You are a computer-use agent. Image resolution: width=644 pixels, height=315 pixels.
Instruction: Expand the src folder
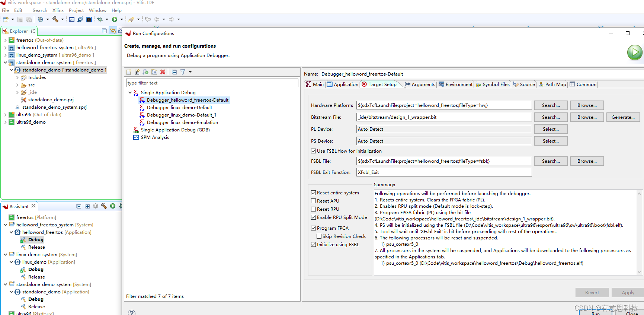[x=17, y=85]
